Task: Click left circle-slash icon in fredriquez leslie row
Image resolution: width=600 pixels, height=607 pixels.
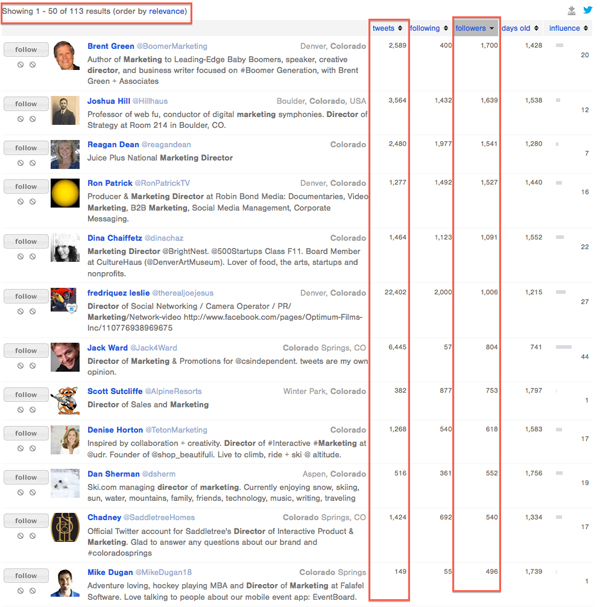Action: point(20,312)
